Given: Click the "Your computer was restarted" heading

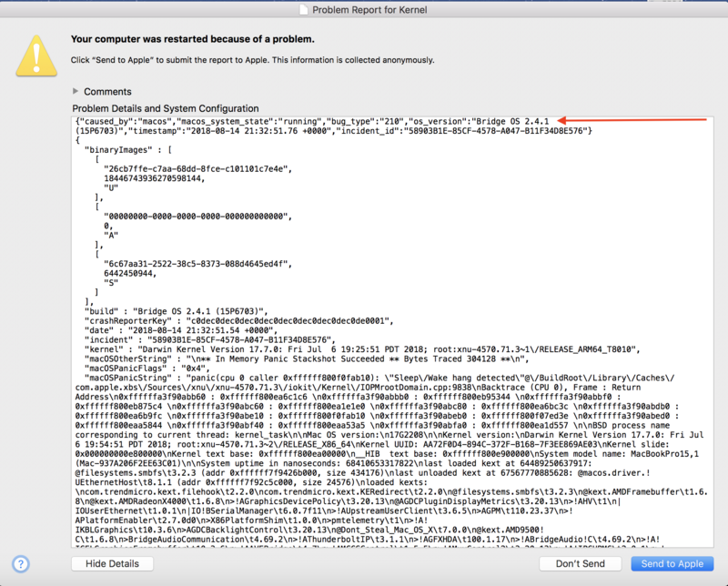Looking at the screenshot, I should click(x=193, y=39).
